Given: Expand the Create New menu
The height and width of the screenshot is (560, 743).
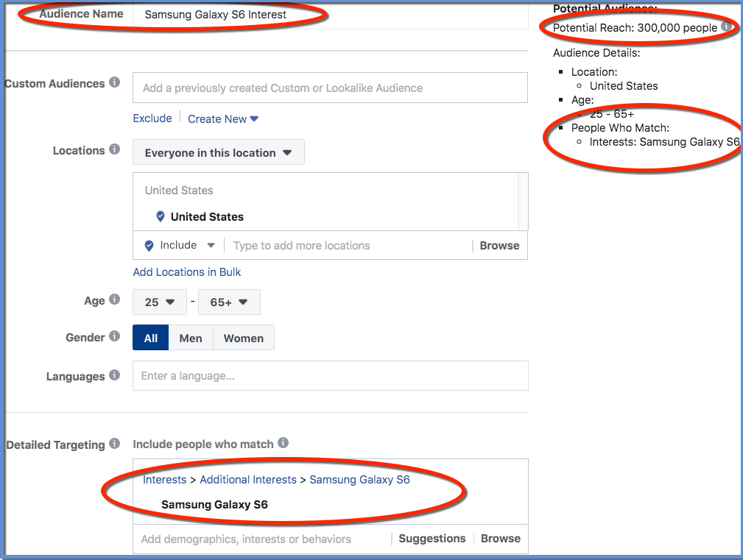Looking at the screenshot, I should pyautogui.click(x=223, y=118).
